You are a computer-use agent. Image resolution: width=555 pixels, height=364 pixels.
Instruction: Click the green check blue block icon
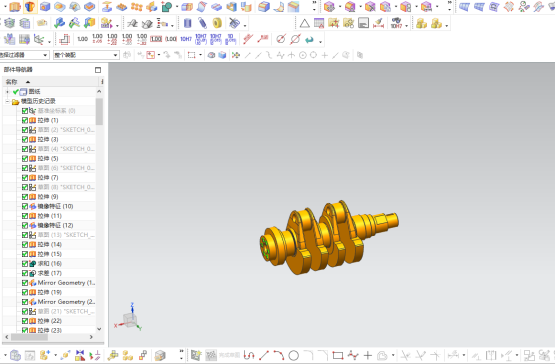tap(59, 23)
